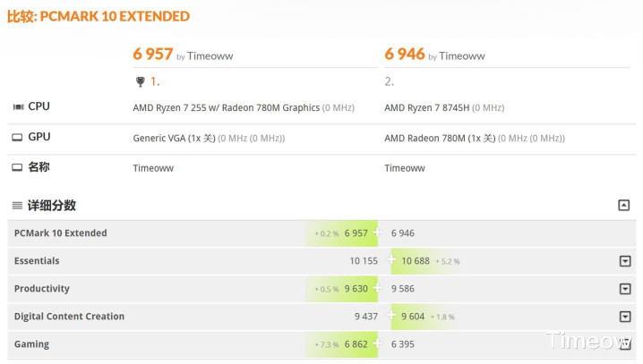Click the green 6 862 Gaming score bar
Viewport: 643px width, 364px height.
pos(343,344)
